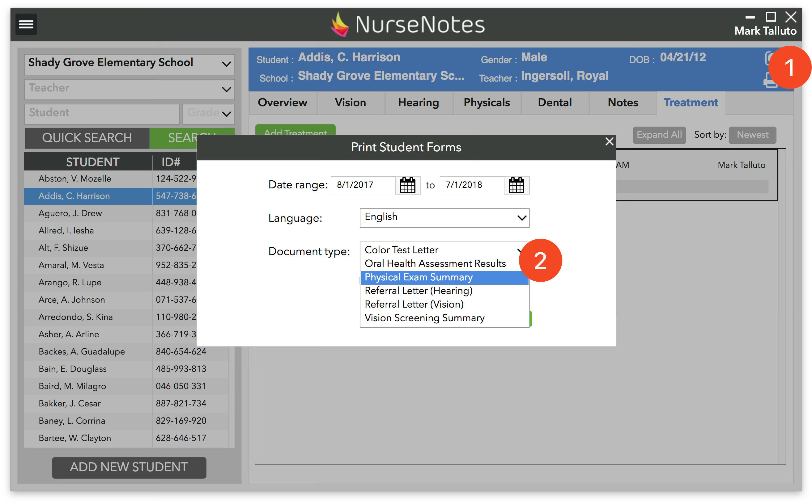The width and height of the screenshot is (812, 504).
Task: Open the hamburger menu
Action: (26, 24)
